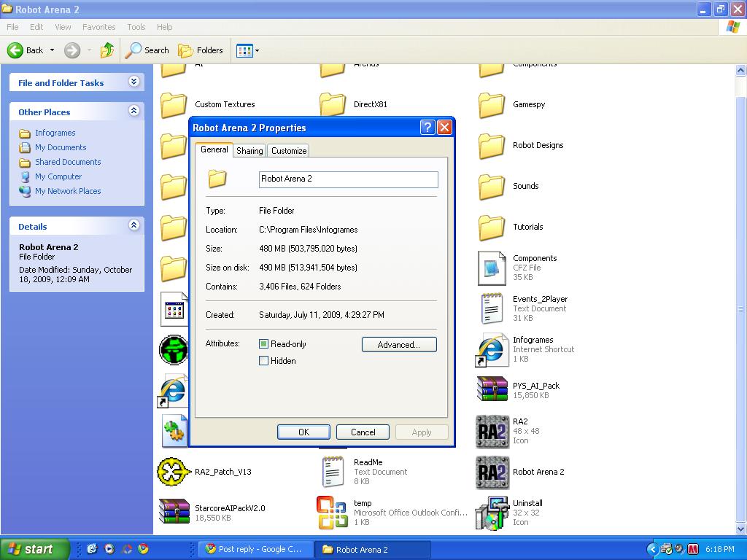The width and height of the screenshot is (747, 560).
Task: Expand the File and Folder Tasks panel
Action: 134,82
